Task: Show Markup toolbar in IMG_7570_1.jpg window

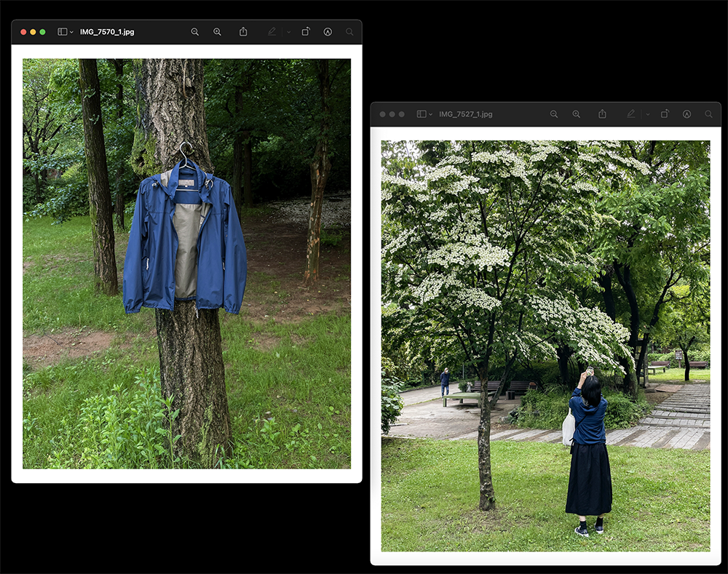Action: point(328,32)
